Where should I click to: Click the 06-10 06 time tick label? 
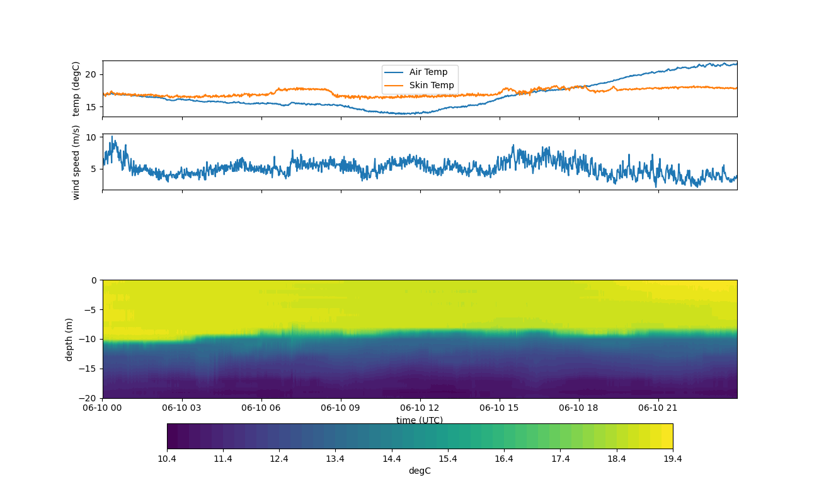pos(261,408)
